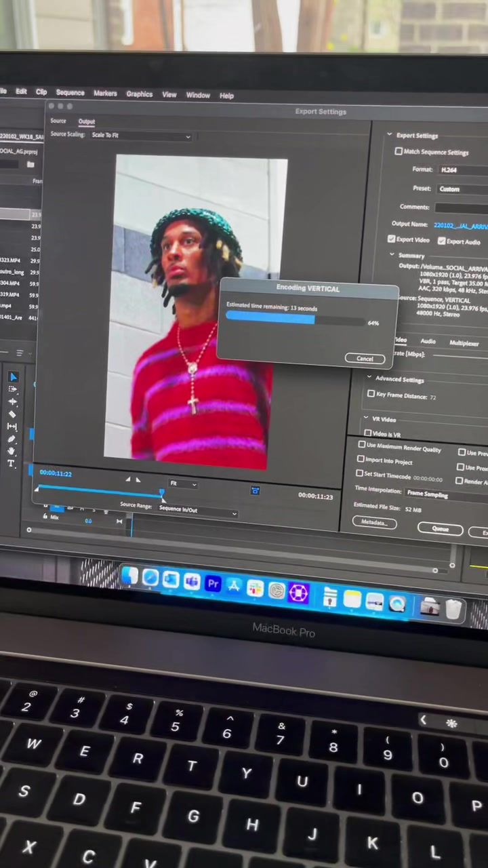Open Finder from the Dock
The image size is (488, 868).
(x=129, y=576)
